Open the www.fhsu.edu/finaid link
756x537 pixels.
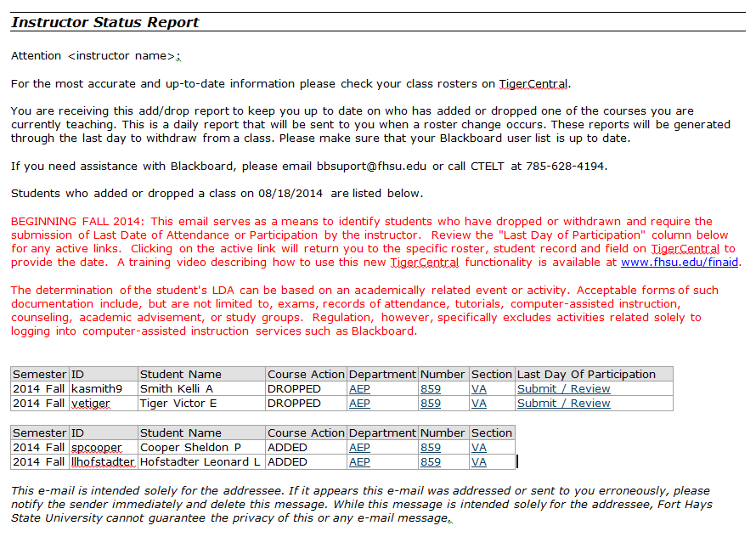tap(680, 263)
